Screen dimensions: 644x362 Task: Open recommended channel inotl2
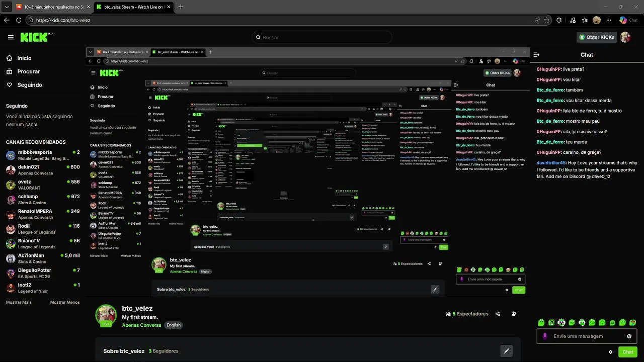tap(43, 288)
